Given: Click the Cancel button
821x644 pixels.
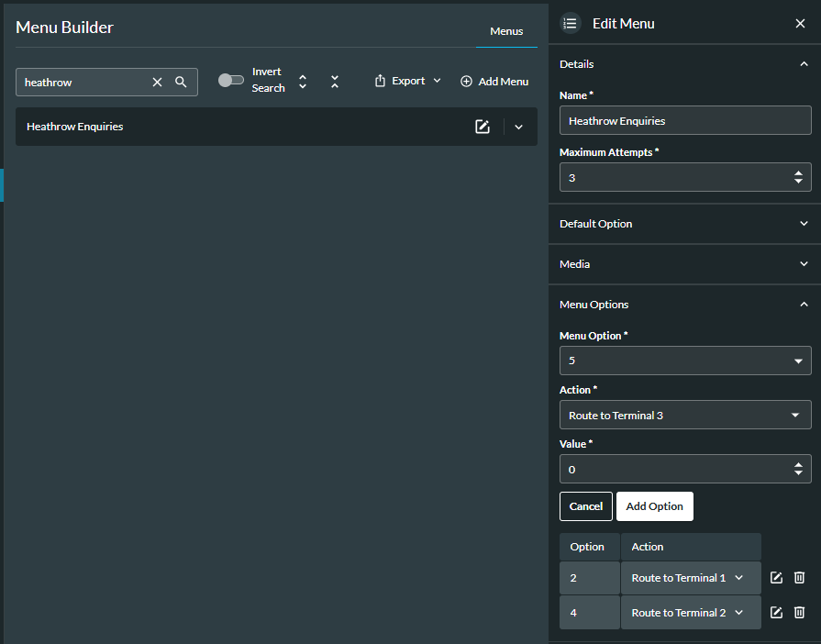Looking at the screenshot, I should tap(585, 506).
